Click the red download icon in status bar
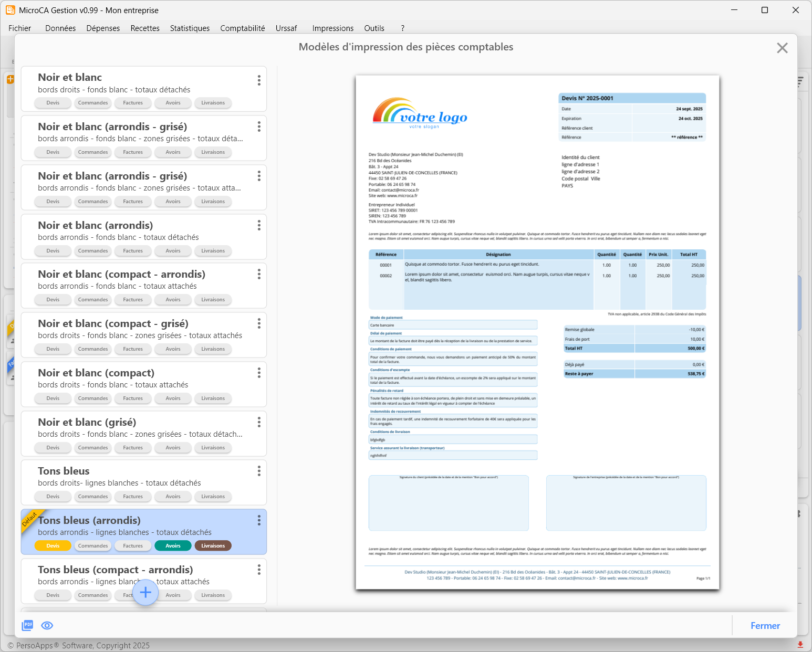Image resolution: width=812 pixels, height=652 pixels. point(800,645)
